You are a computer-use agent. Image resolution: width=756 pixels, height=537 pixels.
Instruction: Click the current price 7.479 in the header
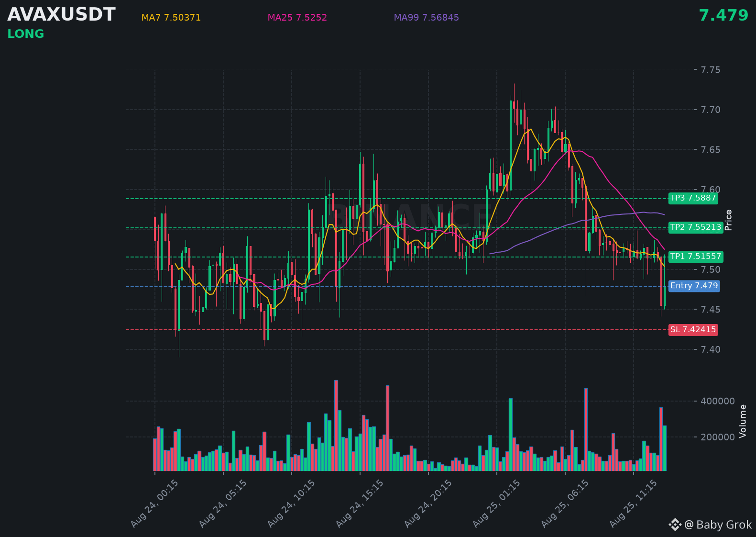point(723,15)
